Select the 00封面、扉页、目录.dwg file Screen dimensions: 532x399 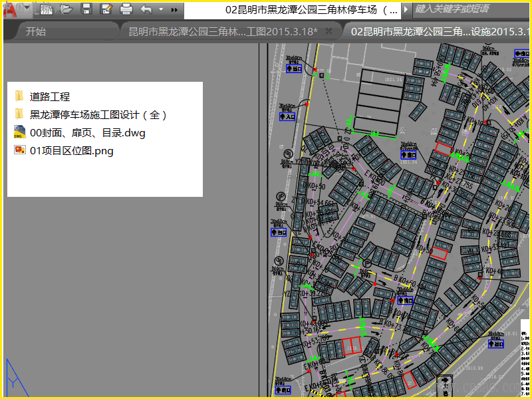point(87,133)
